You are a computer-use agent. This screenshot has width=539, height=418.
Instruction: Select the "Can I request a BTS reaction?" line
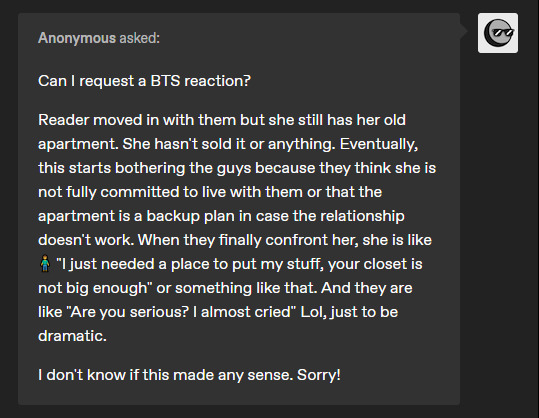[x=144, y=81]
